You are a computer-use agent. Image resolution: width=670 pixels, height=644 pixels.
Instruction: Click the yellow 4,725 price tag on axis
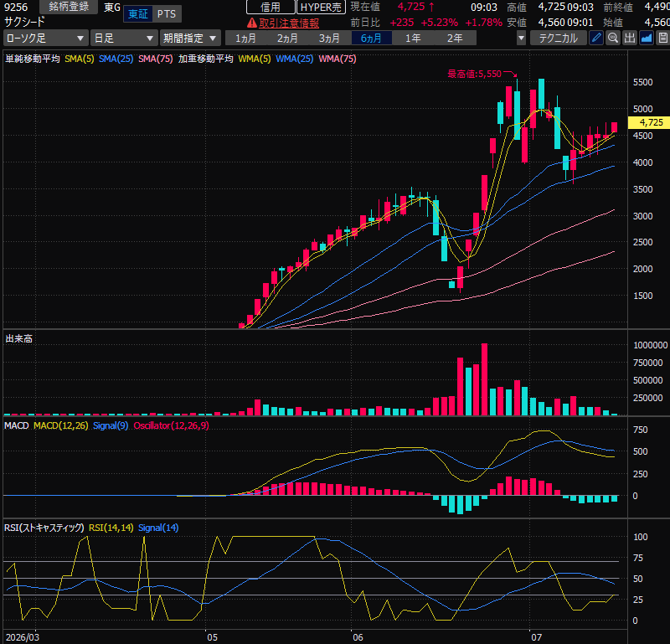pos(648,122)
